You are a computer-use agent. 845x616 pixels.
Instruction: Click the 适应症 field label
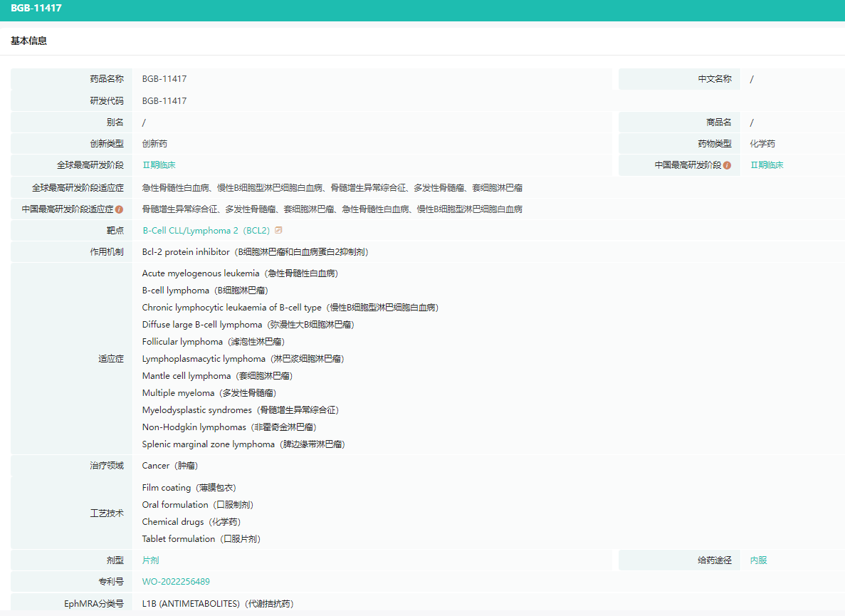[111, 359]
